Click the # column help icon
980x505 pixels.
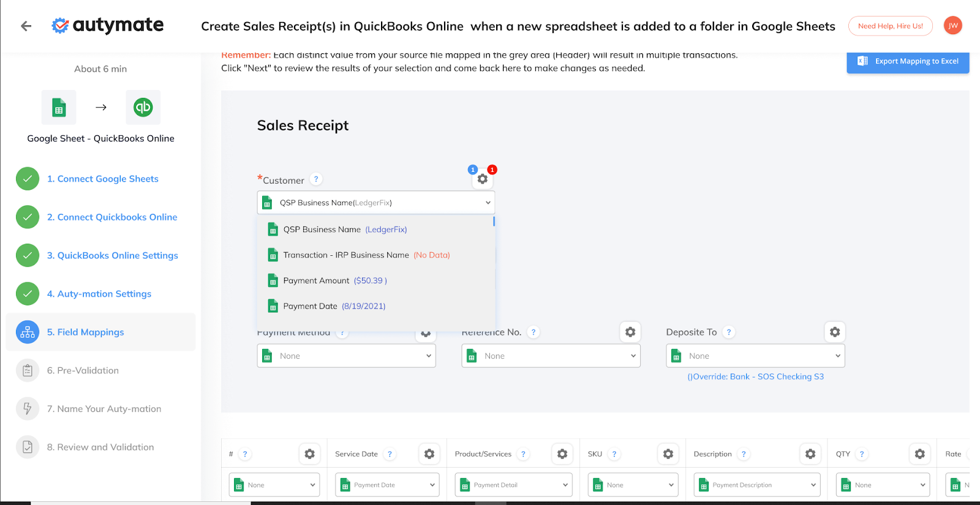245,454
